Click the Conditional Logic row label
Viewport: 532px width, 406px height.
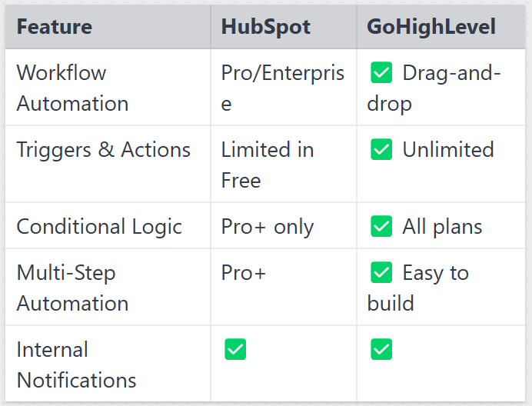pos(99,226)
